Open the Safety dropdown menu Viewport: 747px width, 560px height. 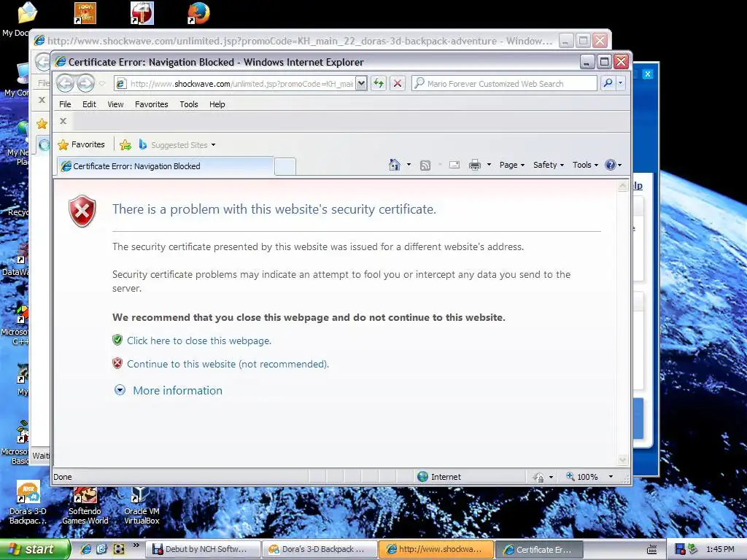(549, 165)
